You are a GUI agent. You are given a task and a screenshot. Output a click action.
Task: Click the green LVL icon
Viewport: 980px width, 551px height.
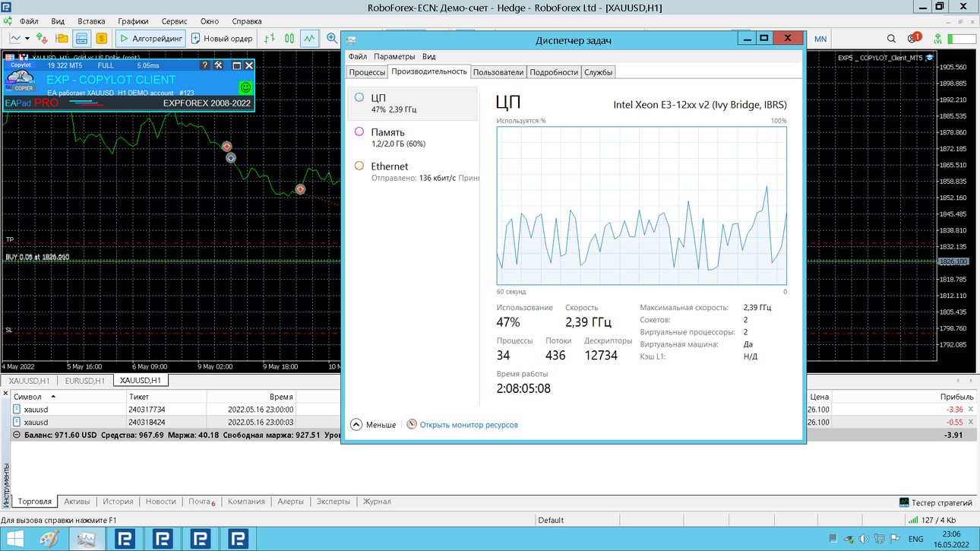tap(938, 39)
